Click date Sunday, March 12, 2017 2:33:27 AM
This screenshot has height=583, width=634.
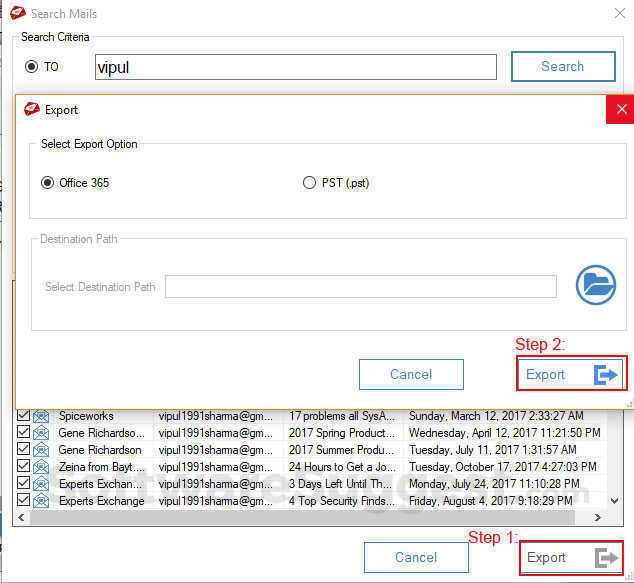(496, 416)
